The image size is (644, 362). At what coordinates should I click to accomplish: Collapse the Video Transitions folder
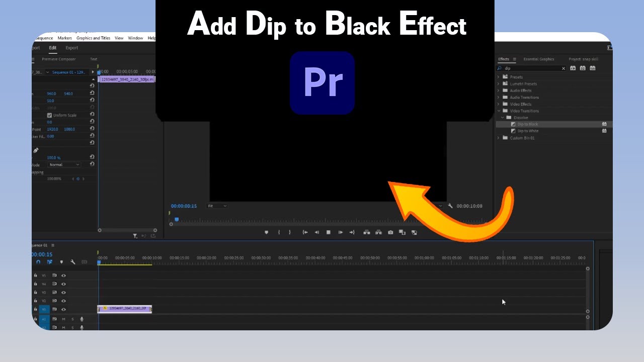(x=499, y=111)
